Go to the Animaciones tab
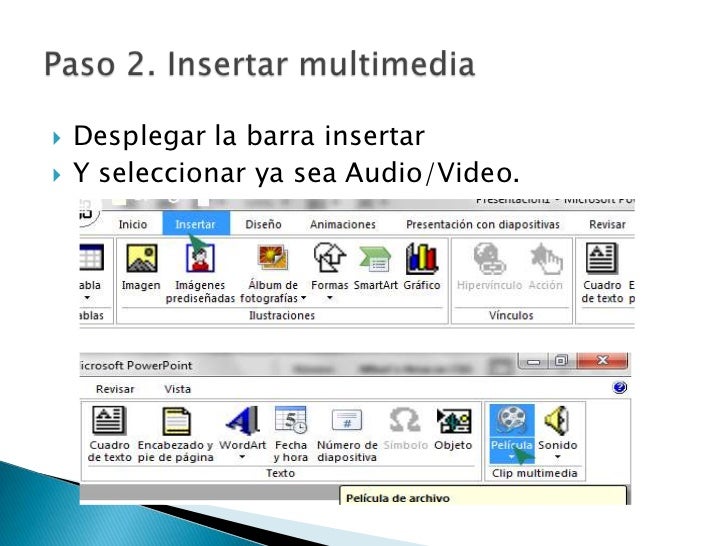Viewport: 728px width, 546px height. [x=343, y=224]
